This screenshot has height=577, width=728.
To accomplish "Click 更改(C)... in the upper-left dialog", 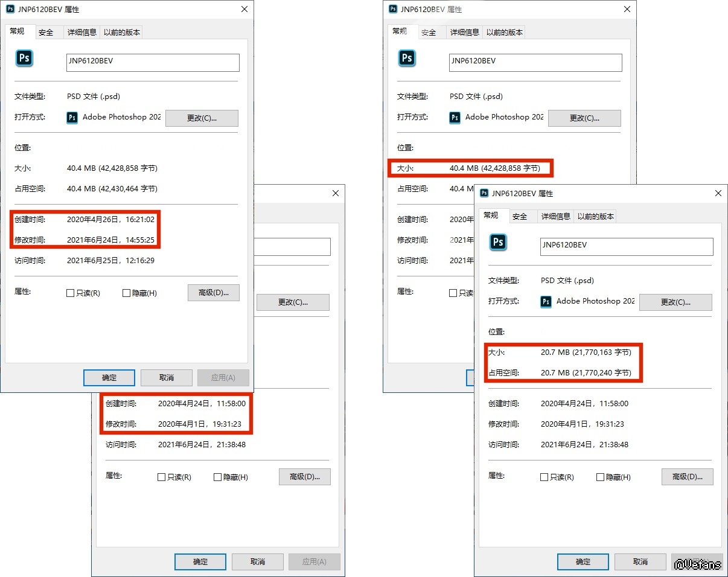I will tap(202, 118).
